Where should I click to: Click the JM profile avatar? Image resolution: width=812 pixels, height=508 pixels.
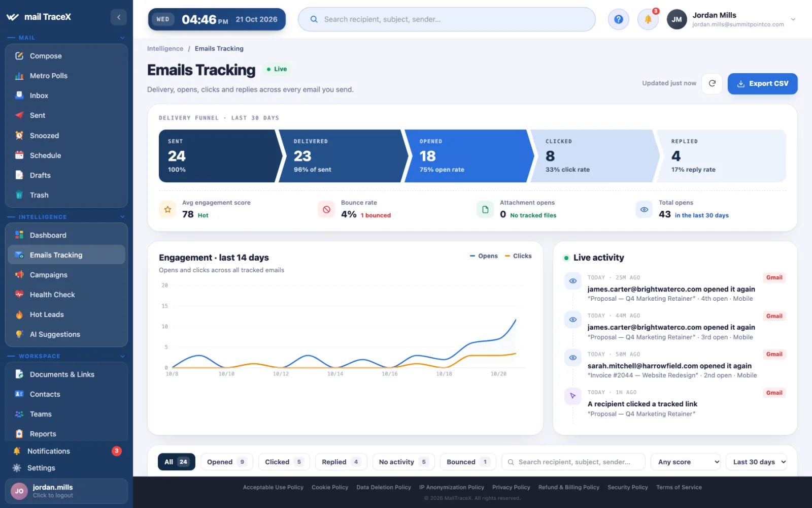(x=676, y=19)
